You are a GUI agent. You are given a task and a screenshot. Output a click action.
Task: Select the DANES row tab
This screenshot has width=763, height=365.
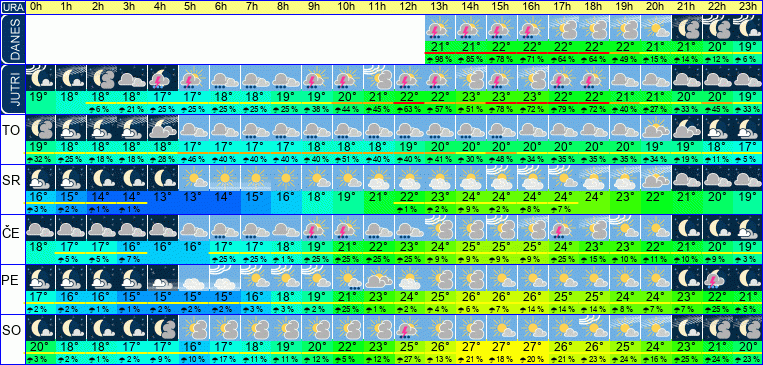pos(12,39)
